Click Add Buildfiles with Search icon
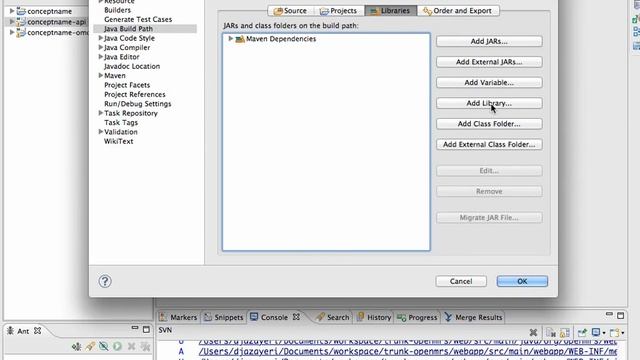The width and height of the screenshot is (640, 360). pyautogui.click(x=90, y=347)
